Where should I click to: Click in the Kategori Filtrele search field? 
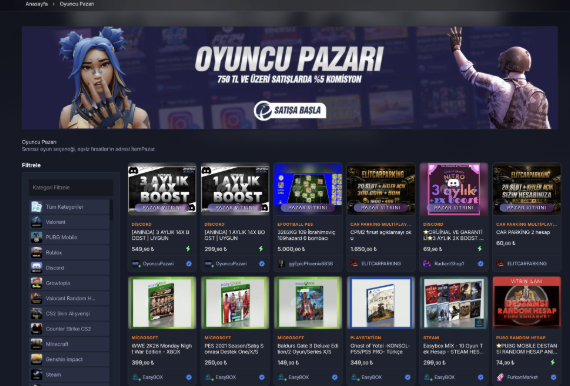pyautogui.click(x=71, y=188)
